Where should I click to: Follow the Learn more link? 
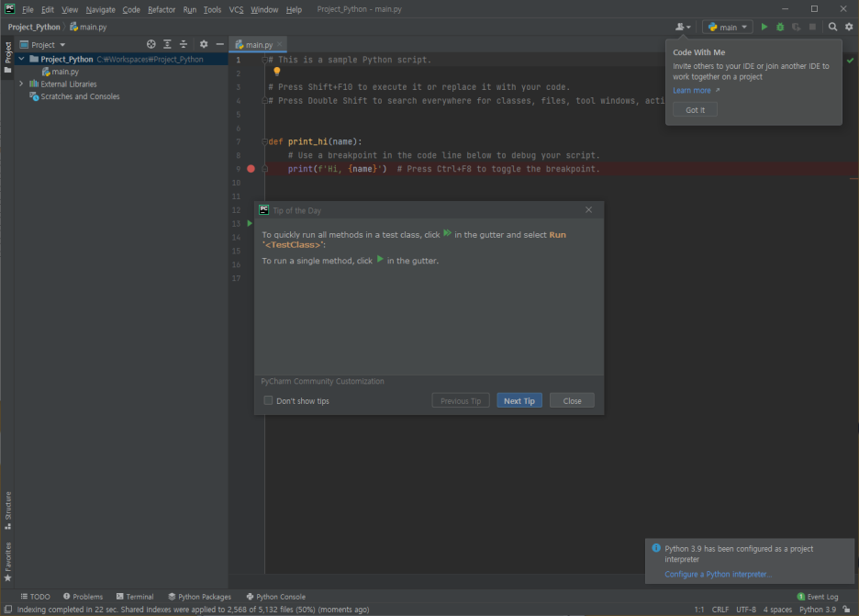coord(692,91)
